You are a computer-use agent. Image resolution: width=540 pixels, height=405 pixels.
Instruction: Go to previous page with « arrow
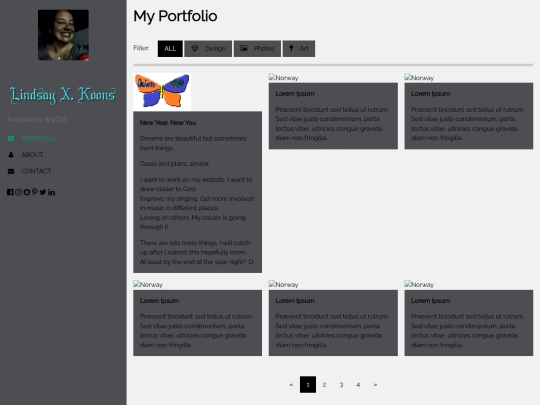coord(291,385)
